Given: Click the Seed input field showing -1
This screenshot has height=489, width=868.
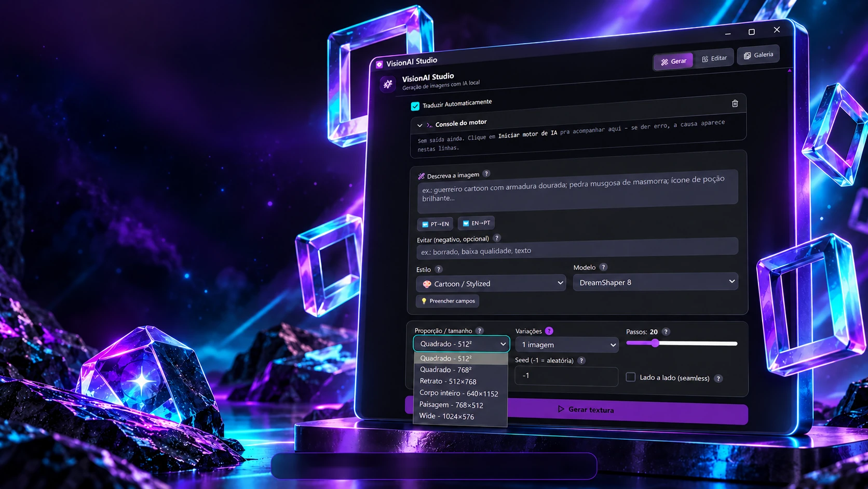Looking at the screenshot, I should pyautogui.click(x=566, y=376).
